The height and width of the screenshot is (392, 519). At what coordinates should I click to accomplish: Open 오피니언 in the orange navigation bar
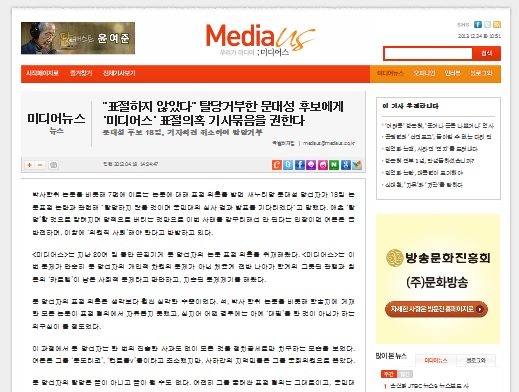point(424,73)
